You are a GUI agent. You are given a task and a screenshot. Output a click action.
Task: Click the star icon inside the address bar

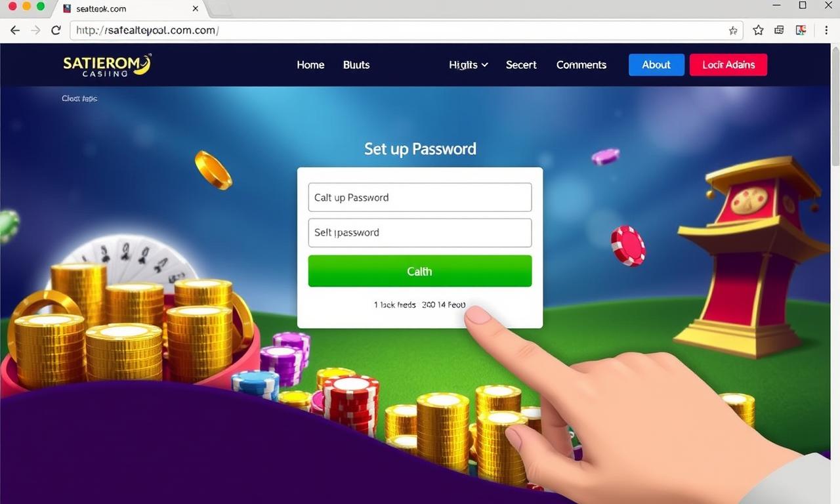tap(733, 30)
